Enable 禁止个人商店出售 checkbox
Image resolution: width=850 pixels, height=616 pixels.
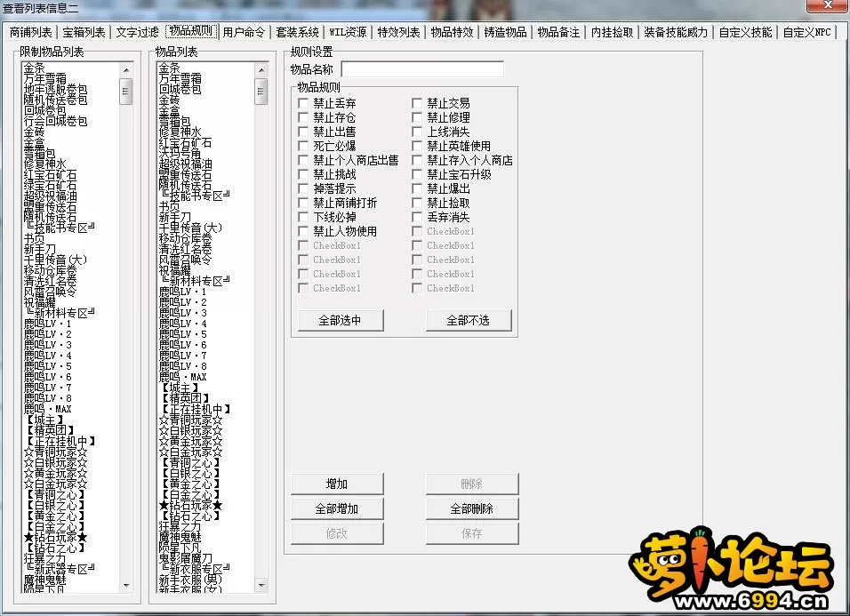303,160
